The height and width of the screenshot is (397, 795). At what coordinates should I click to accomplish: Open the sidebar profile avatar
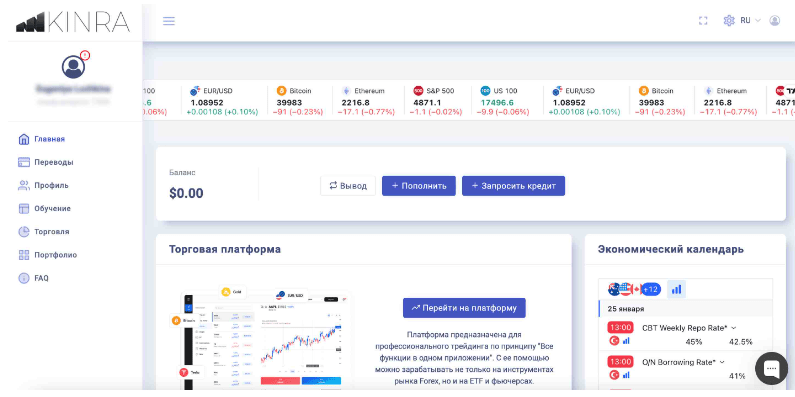(x=74, y=66)
